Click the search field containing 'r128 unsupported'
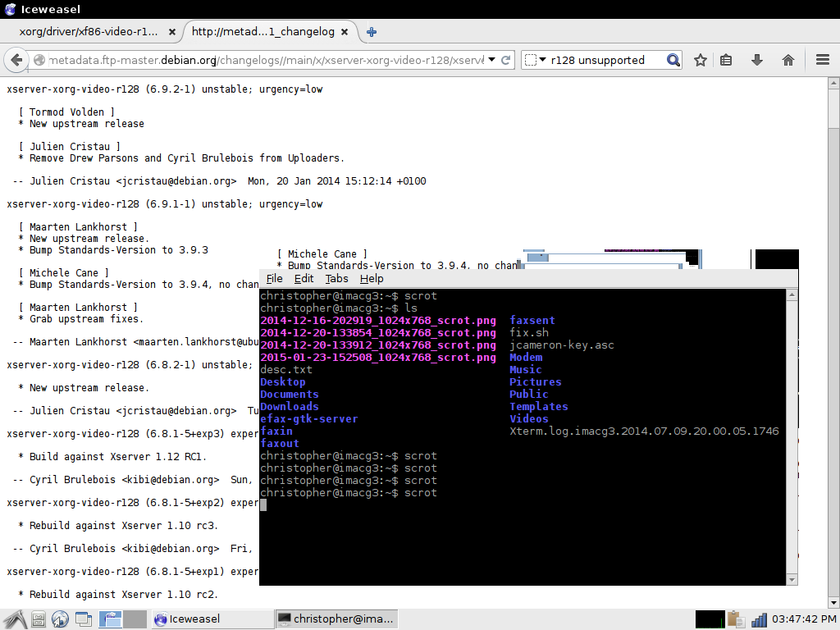Screen dimensions: 840x630 click(x=605, y=60)
